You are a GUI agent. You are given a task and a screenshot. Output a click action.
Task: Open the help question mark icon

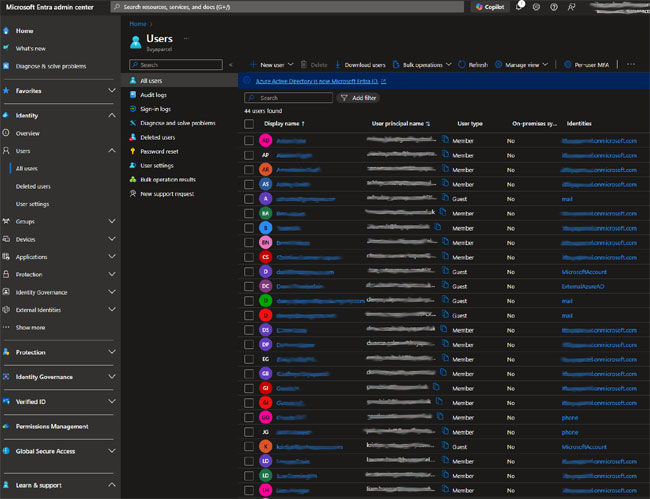(554, 7)
